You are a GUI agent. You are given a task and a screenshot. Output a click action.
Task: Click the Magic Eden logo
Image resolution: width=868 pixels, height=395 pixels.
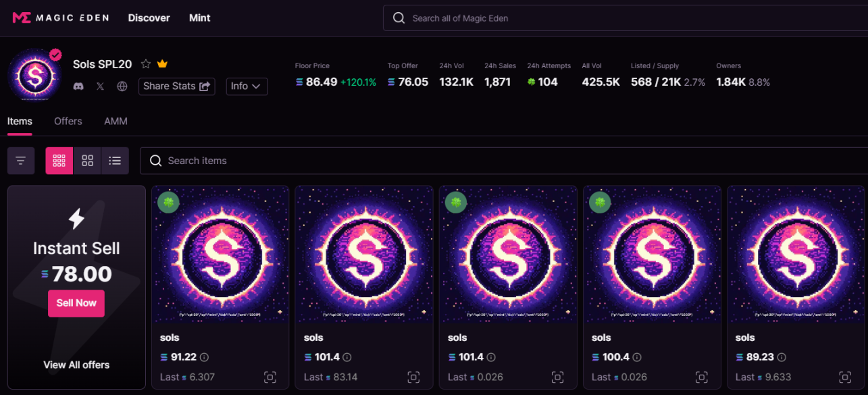[x=60, y=18]
